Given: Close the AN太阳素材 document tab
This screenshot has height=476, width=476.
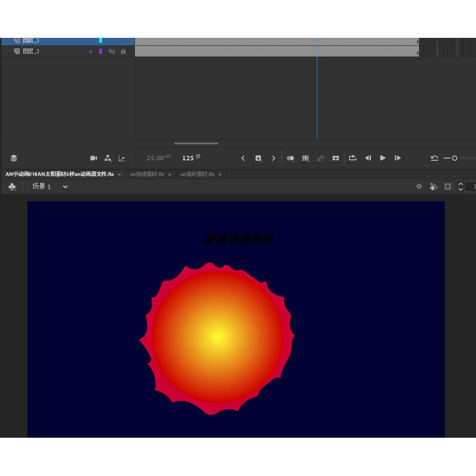Looking at the screenshot, I should pyautogui.click(x=119, y=175).
